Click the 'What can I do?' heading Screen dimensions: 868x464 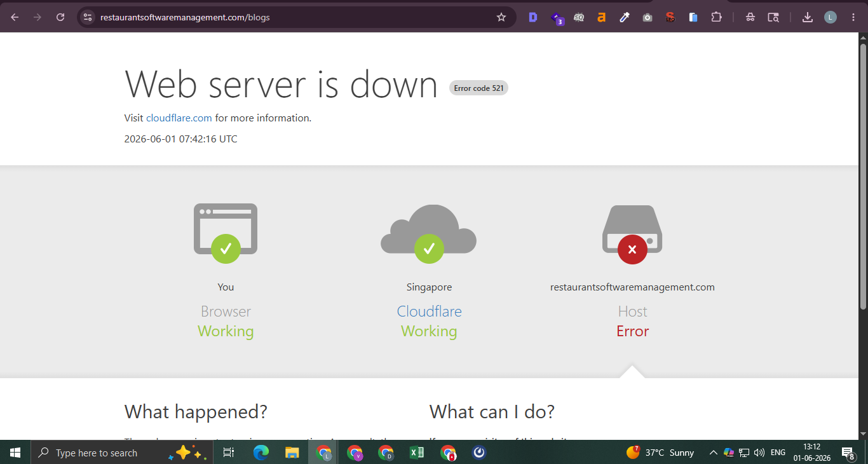pyautogui.click(x=492, y=412)
